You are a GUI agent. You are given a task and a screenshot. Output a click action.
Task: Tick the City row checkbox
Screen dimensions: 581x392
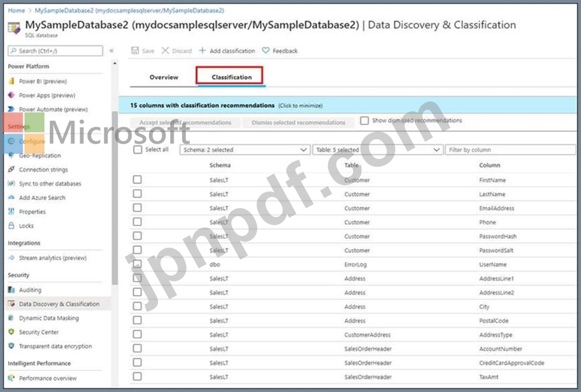(138, 306)
